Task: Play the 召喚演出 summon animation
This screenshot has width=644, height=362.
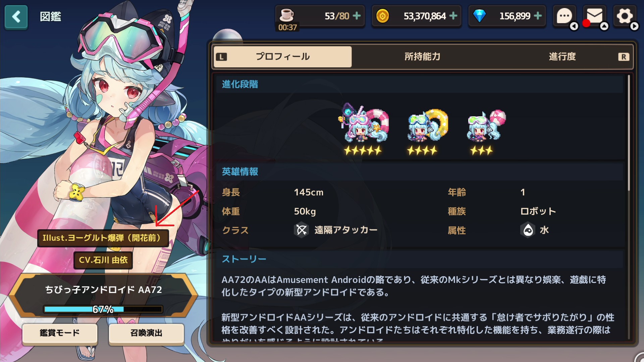Action: point(146,333)
